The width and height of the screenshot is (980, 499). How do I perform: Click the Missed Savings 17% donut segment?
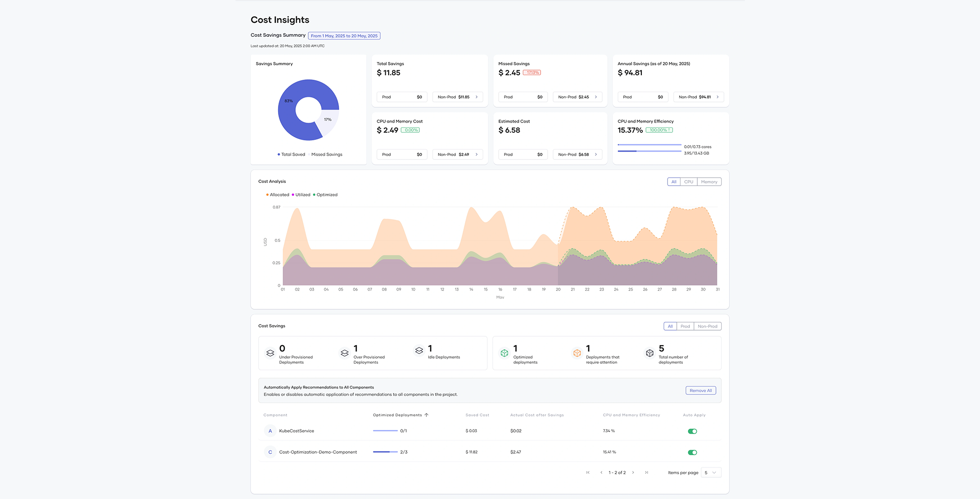[x=329, y=122]
